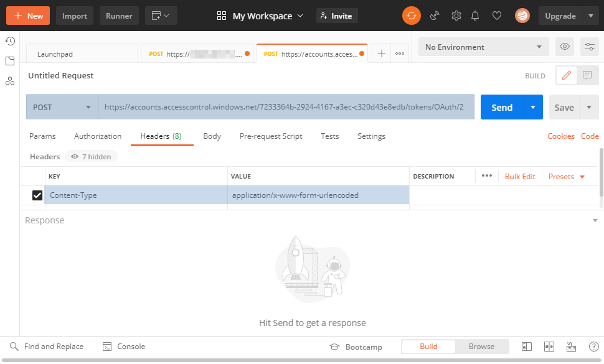Open the Tests tab
This screenshot has width=604, height=364.
330,136
